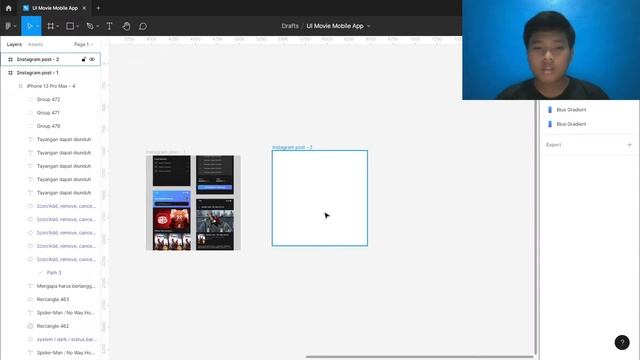
Task: Click the frame icon of Instagram post - 2 layer
Action: tap(11, 59)
